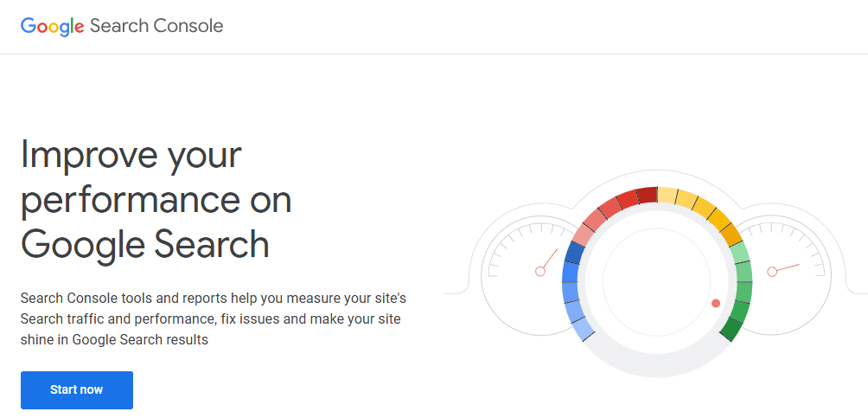This screenshot has width=868, height=418.
Task: Pick the light salmon pink dial segment
Action: [x=583, y=235]
